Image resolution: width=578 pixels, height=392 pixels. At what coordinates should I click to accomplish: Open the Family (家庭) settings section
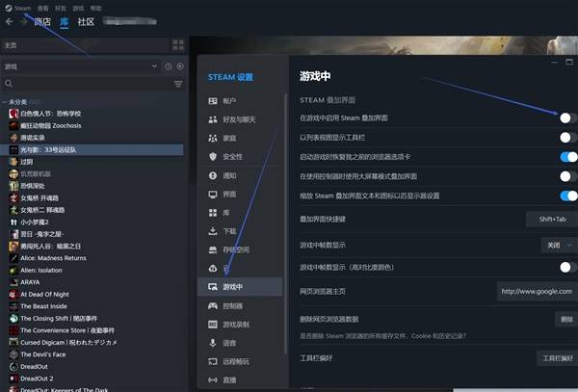(240, 138)
